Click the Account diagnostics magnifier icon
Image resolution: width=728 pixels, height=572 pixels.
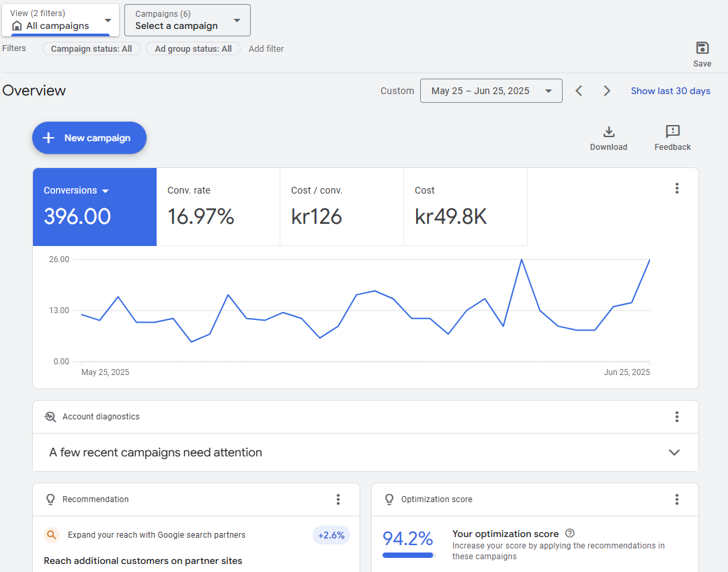tap(50, 417)
